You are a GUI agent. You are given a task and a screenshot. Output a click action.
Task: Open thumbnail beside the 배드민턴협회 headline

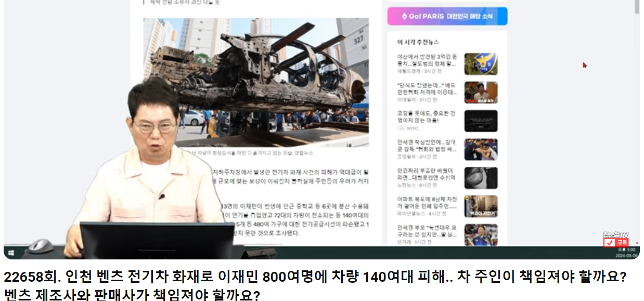tap(481, 93)
